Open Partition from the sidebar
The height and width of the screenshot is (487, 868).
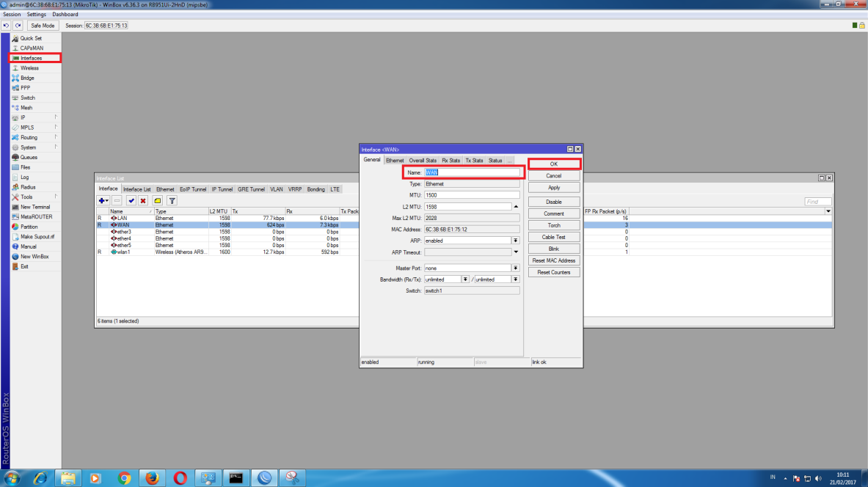29,227
